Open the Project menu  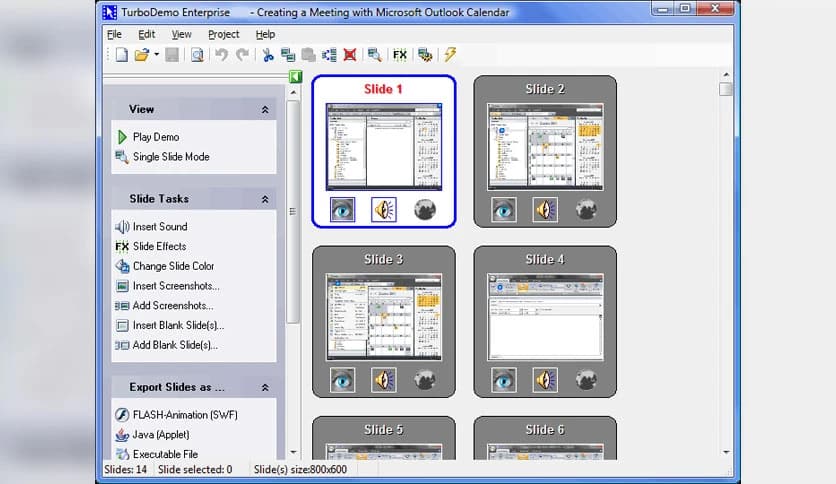point(223,34)
